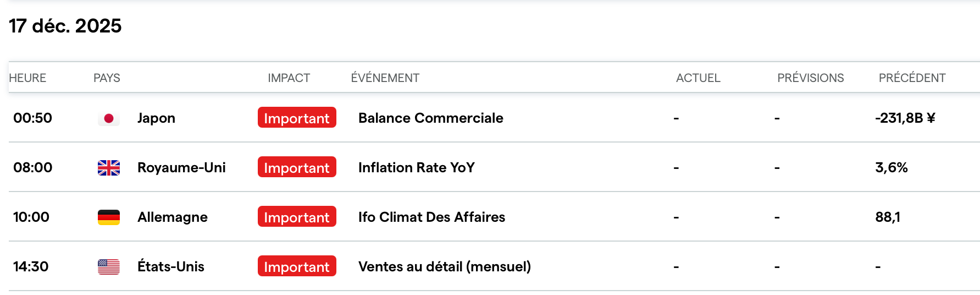The image size is (980, 295).
Task: Select the Important tag for Allemagne
Action: [297, 217]
